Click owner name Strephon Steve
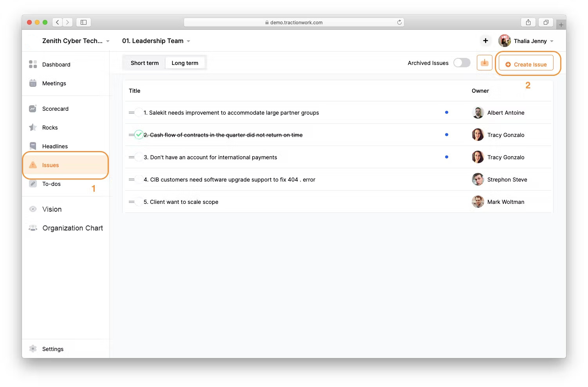 (x=507, y=180)
